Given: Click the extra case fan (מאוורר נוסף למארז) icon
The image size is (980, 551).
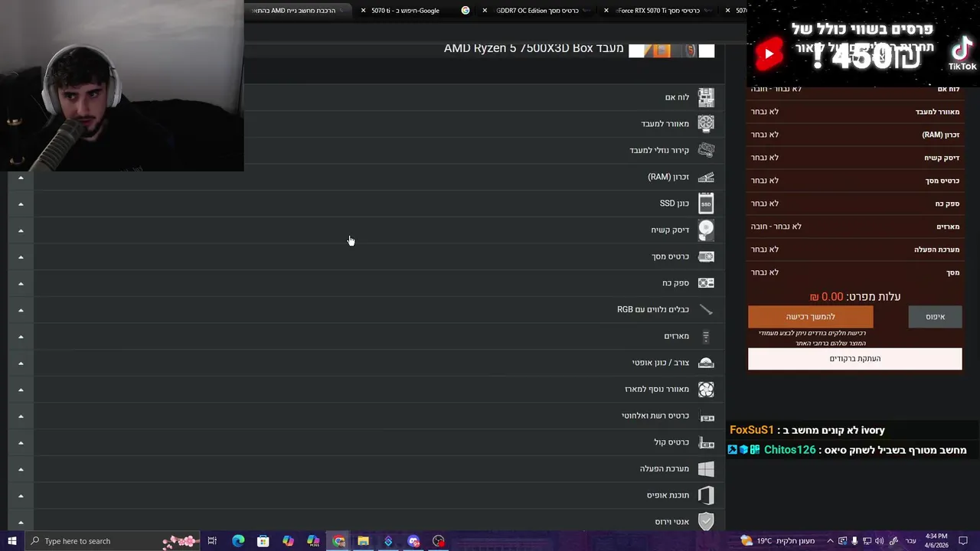Looking at the screenshot, I should (706, 389).
